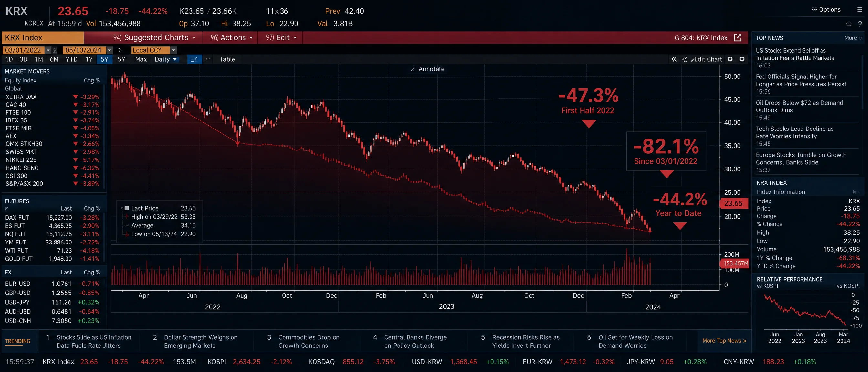
Task: Open the start date dropdown arrow
Action: pos(48,50)
